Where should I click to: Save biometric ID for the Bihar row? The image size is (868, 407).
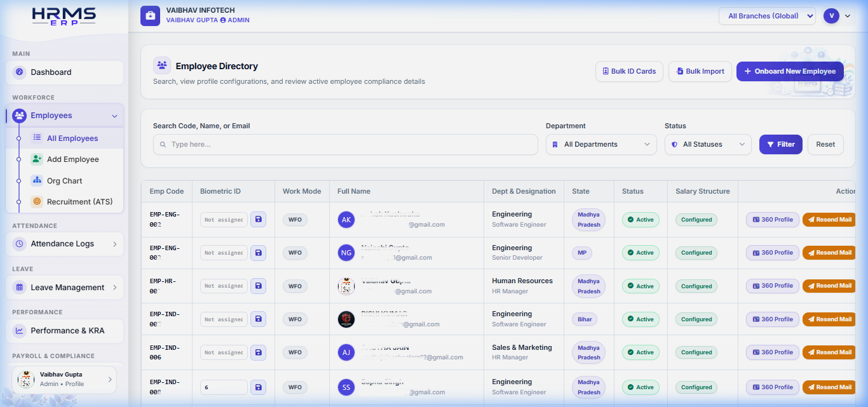point(258,319)
